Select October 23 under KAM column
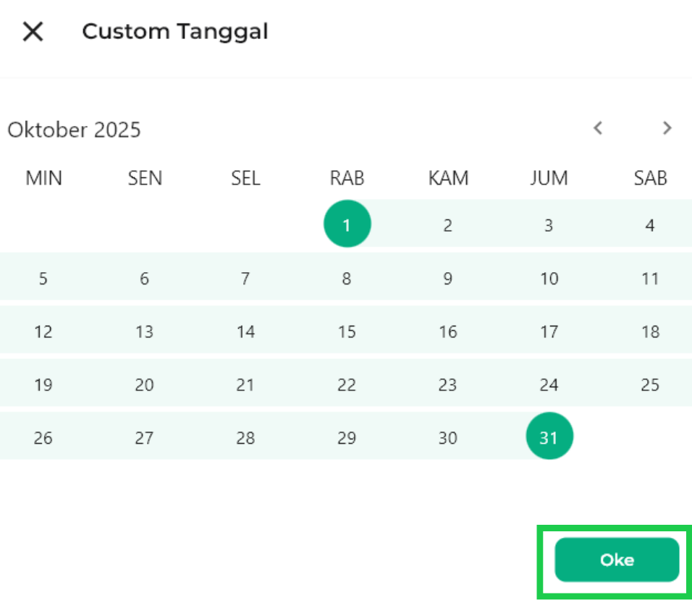 click(447, 384)
